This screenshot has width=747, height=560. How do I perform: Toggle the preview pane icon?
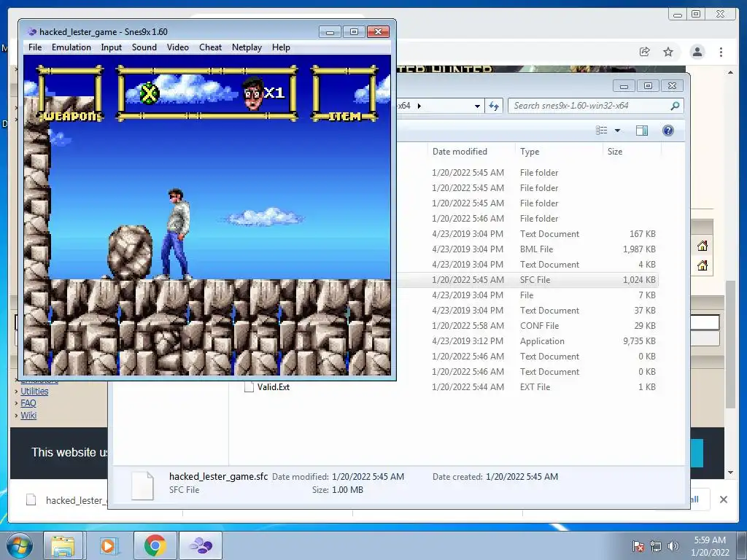(x=642, y=131)
